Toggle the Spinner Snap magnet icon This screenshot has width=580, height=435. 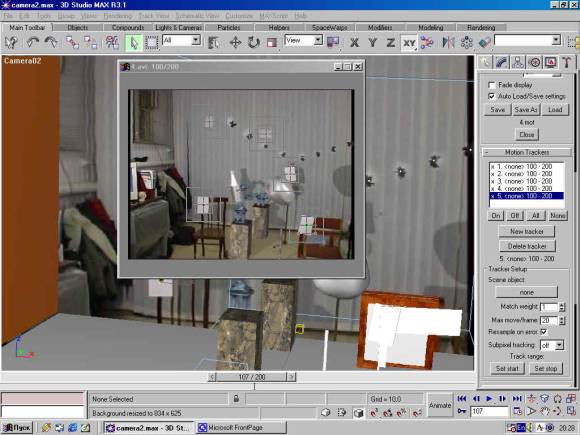pyautogui.click(x=417, y=413)
